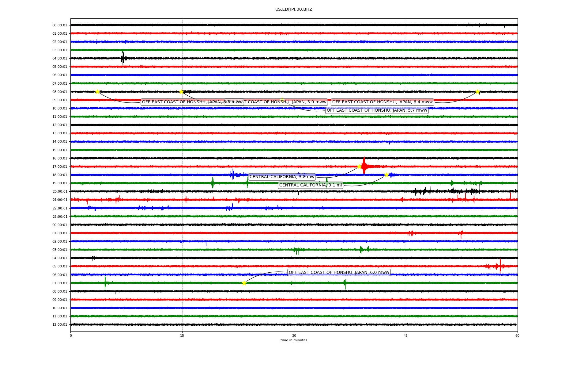The height and width of the screenshot is (368, 588).
Task: Select the Honshu Japan 6.4 mww label
Action: 382,102
